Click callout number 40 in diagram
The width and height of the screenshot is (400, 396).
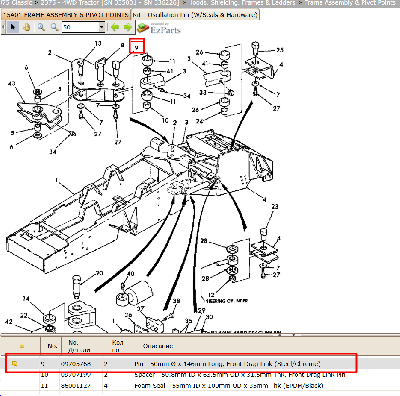(130, 274)
